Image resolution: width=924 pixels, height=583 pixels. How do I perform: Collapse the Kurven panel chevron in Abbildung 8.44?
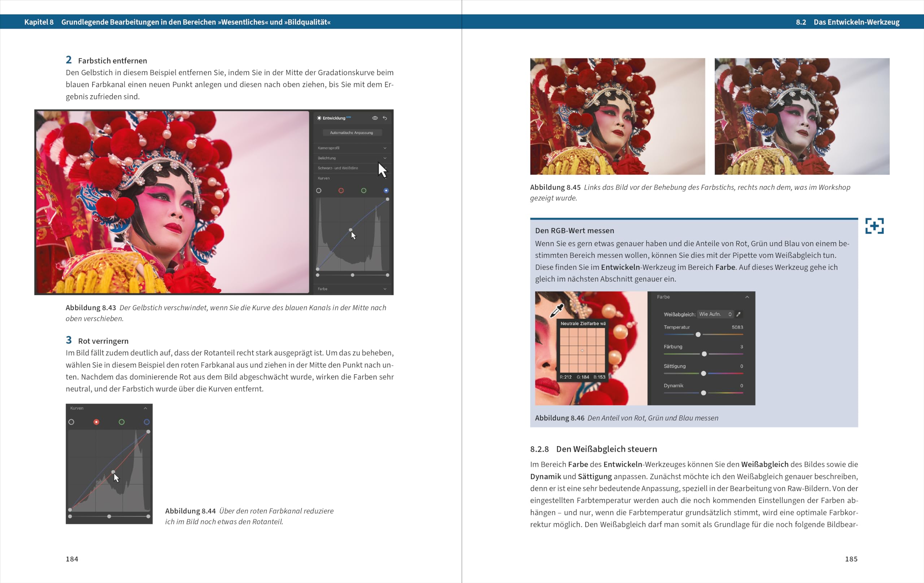(x=145, y=408)
